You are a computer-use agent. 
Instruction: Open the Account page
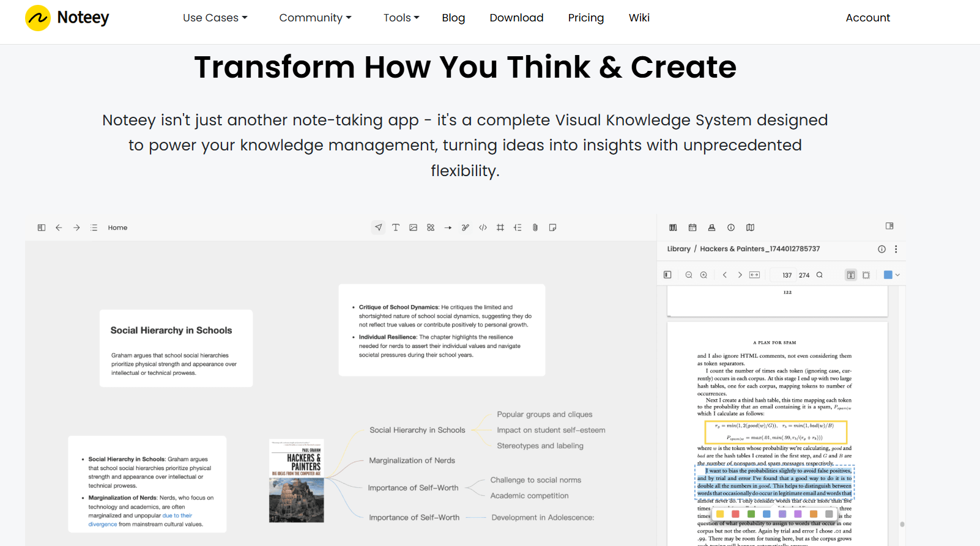(x=868, y=18)
